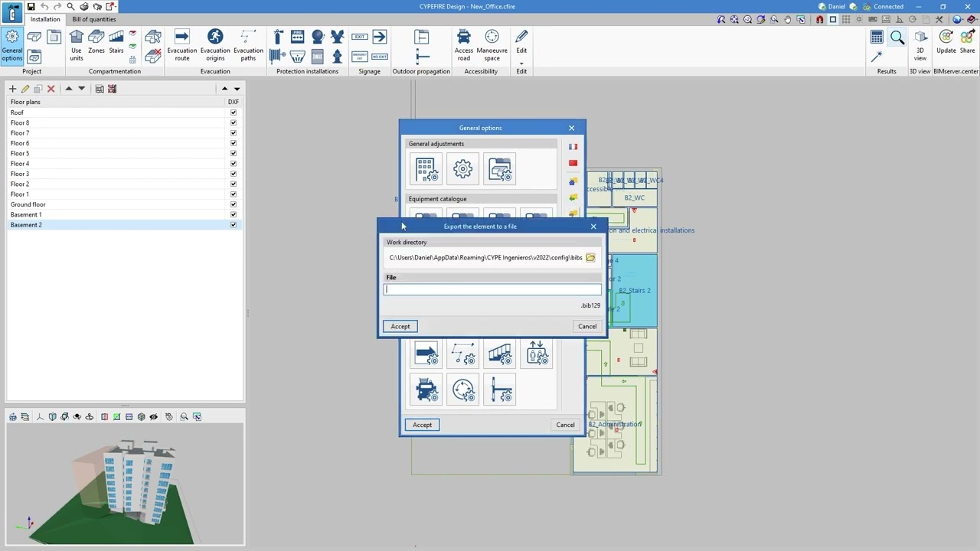This screenshot has height=551, width=980.
Task: Click the Update BIMserver.center icon
Action: point(946,42)
